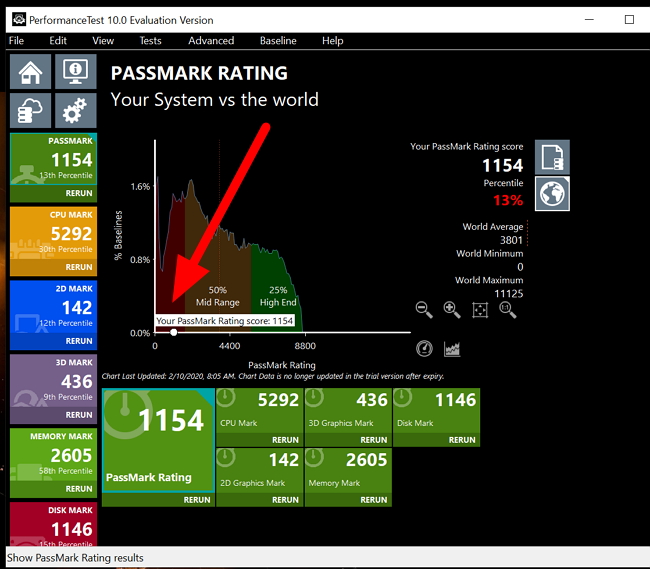Open the File menu

pyautogui.click(x=16, y=41)
